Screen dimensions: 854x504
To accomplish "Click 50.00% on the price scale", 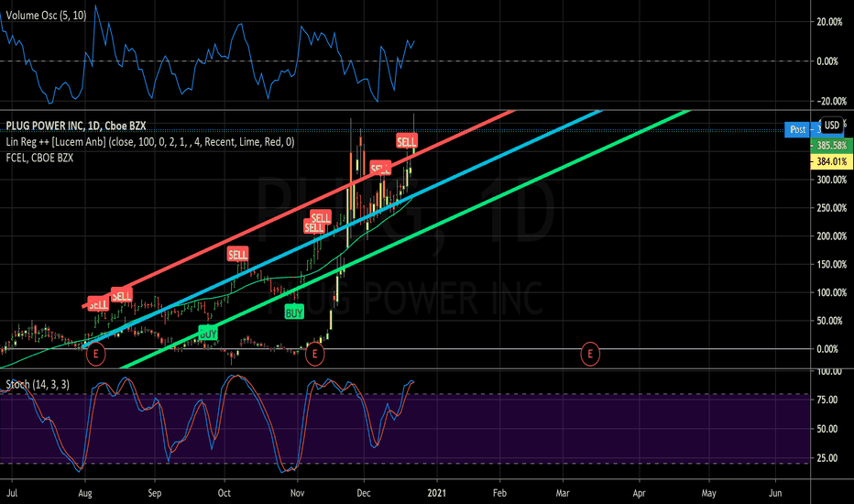I will point(829,321).
